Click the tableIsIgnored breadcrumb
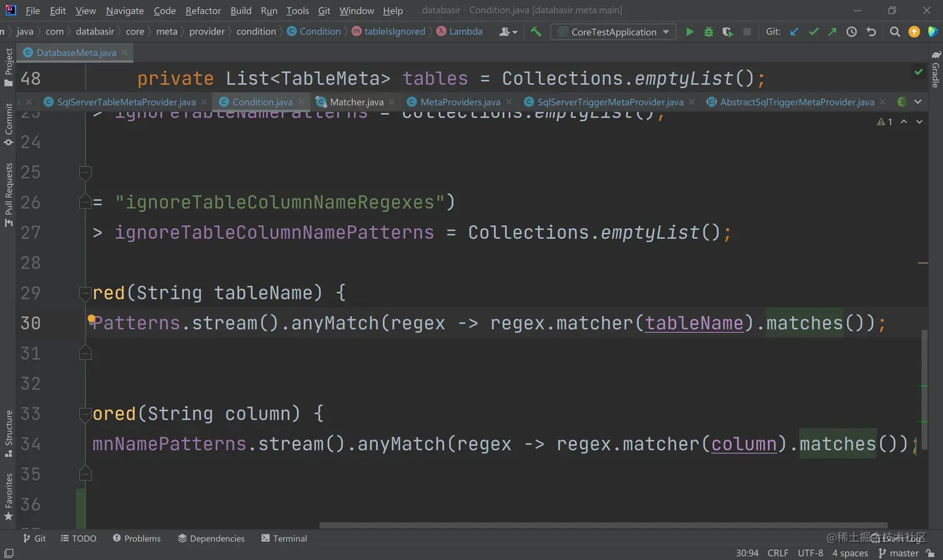This screenshot has width=943, height=560. click(388, 31)
